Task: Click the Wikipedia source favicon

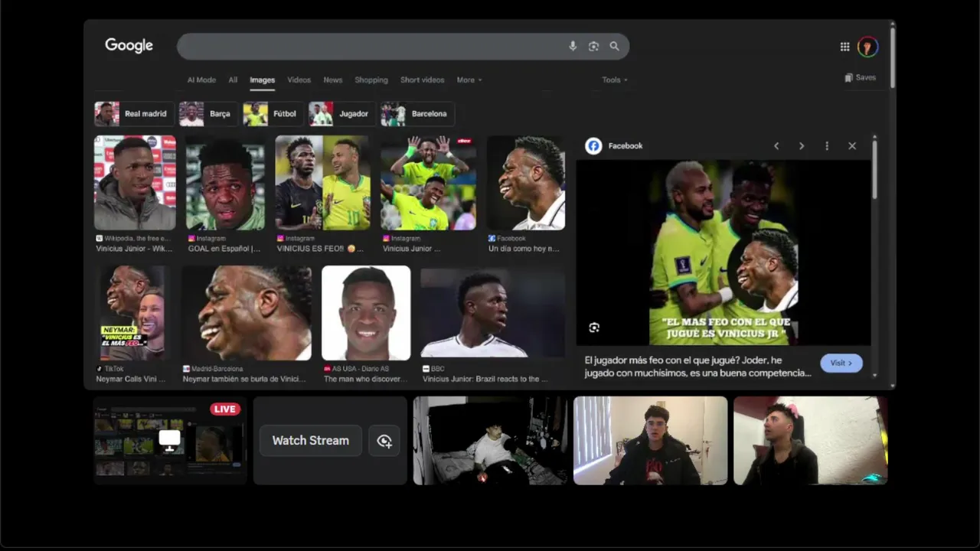Action: tap(99, 239)
